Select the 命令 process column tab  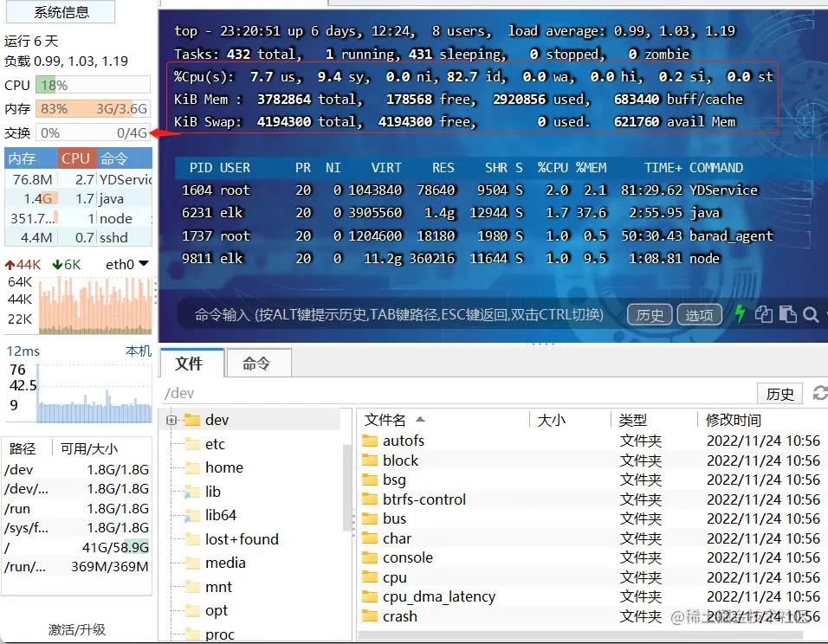click(124, 158)
